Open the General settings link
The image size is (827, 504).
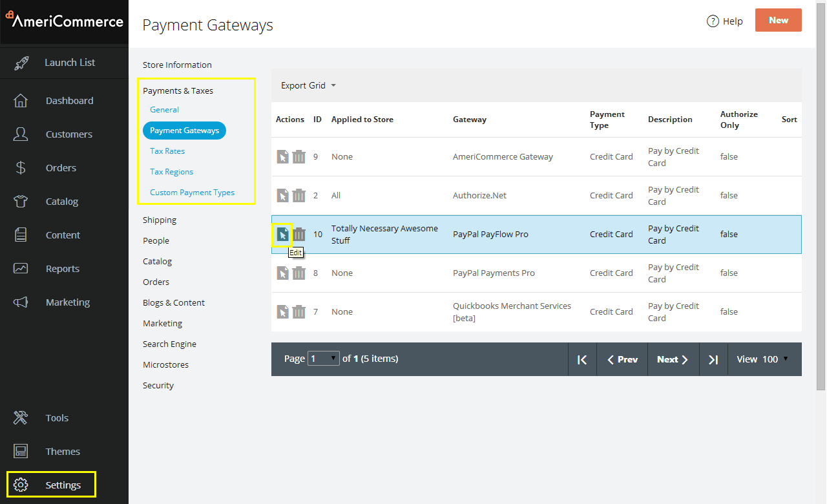(x=164, y=110)
